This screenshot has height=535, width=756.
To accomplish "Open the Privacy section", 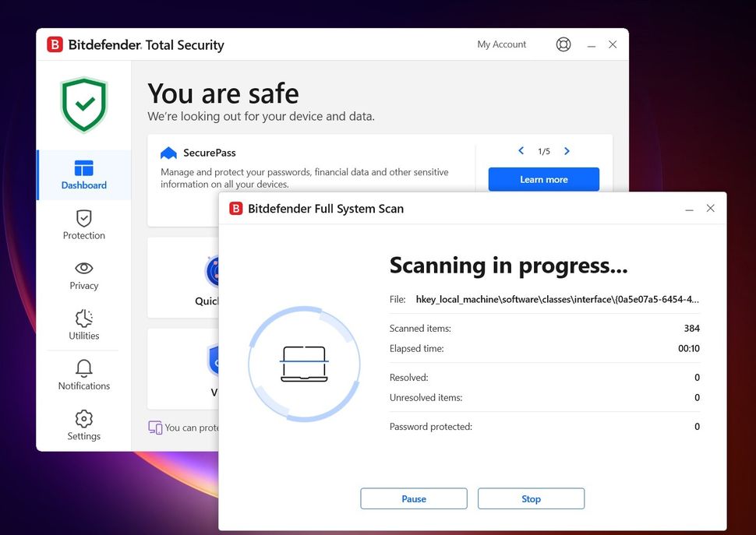I will [83, 276].
